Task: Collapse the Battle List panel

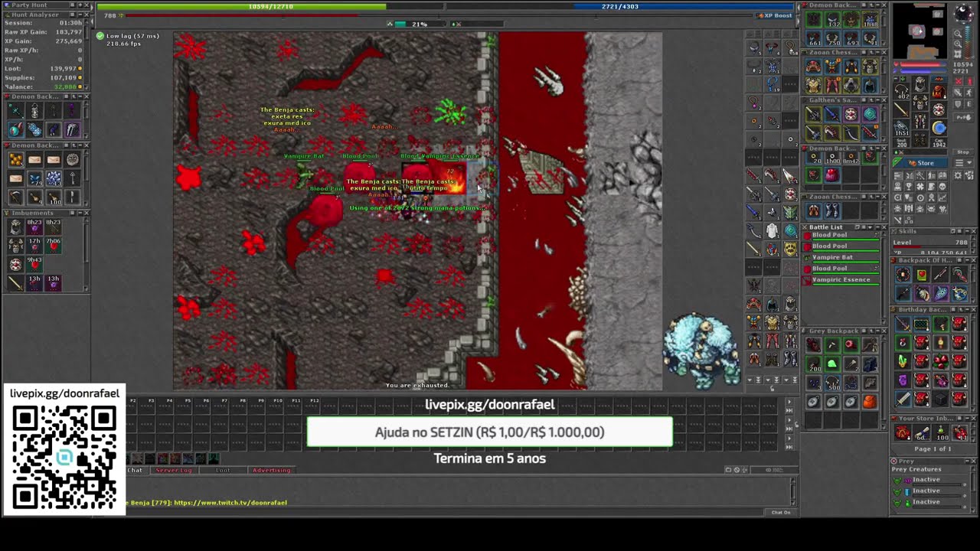Action: coord(877,227)
